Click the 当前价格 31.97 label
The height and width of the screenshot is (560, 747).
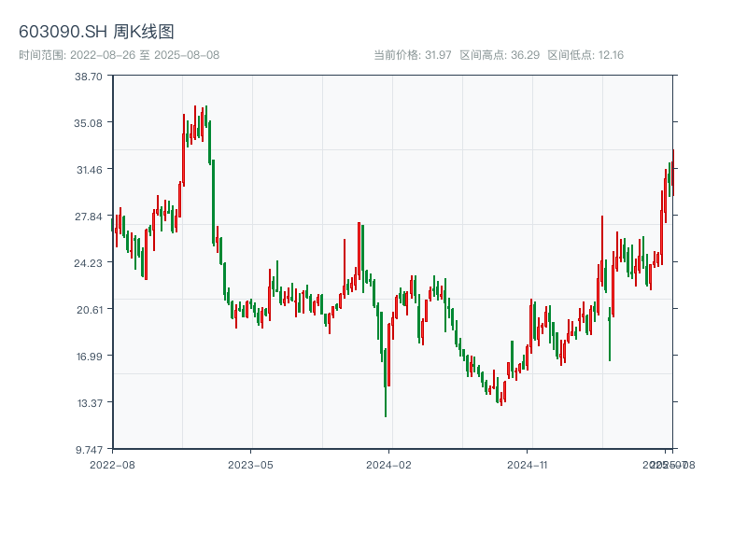point(412,55)
